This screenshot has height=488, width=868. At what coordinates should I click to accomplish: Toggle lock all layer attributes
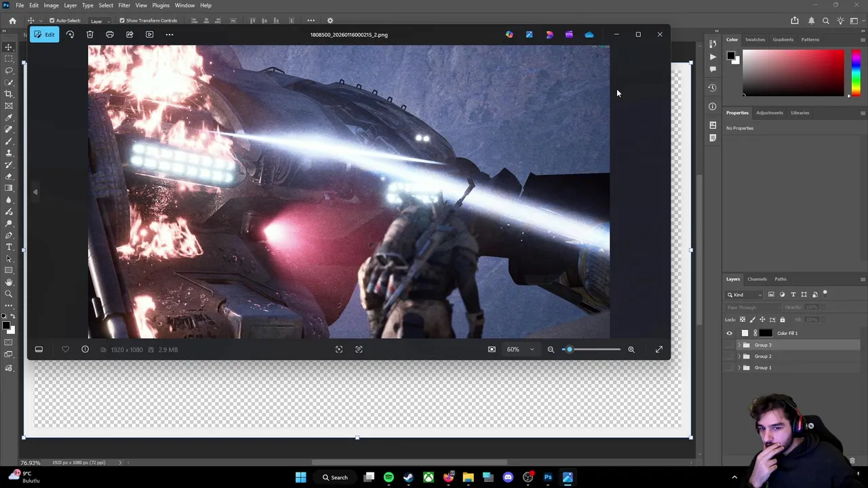point(782,319)
